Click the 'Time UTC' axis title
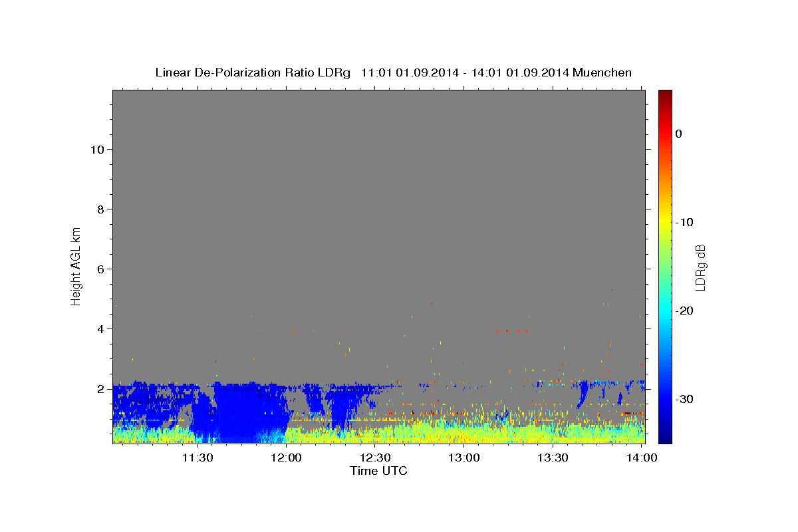The image size is (798, 532). [x=378, y=471]
